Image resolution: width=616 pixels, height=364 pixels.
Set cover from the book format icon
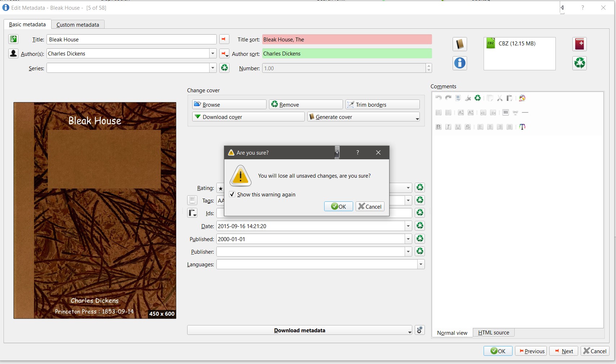459,44
